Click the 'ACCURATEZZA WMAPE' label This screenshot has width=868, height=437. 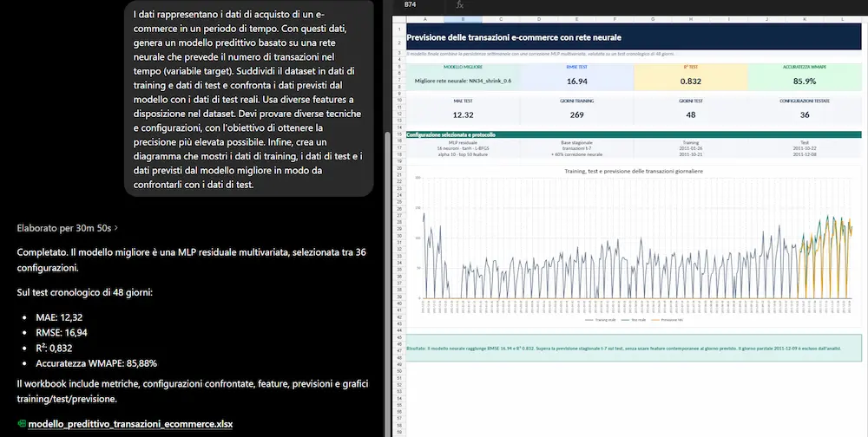805,67
